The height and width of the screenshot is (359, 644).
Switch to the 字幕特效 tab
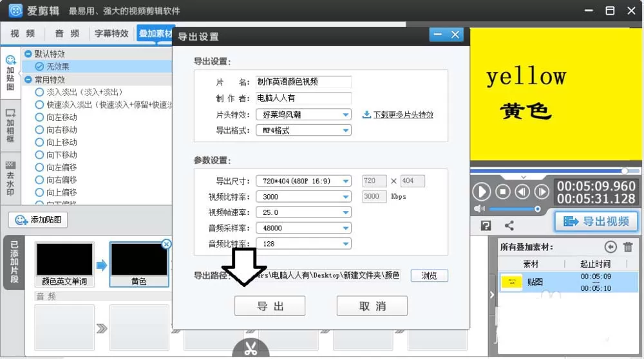click(x=111, y=33)
